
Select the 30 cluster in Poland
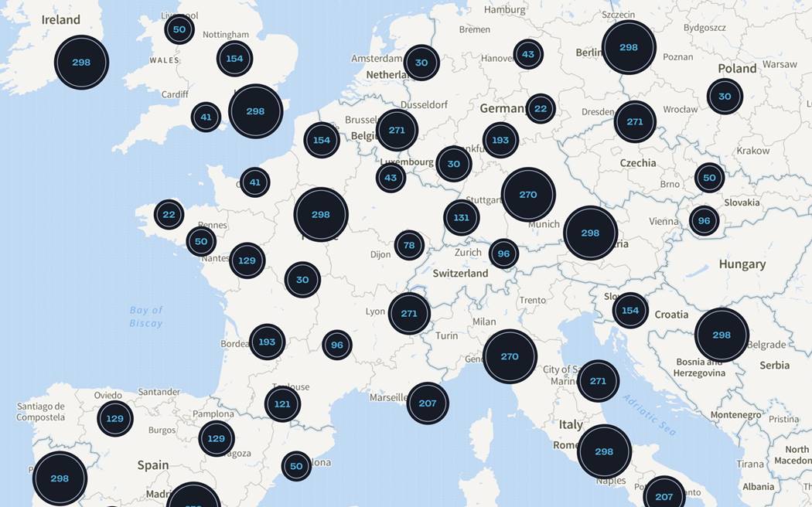(x=725, y=97)
